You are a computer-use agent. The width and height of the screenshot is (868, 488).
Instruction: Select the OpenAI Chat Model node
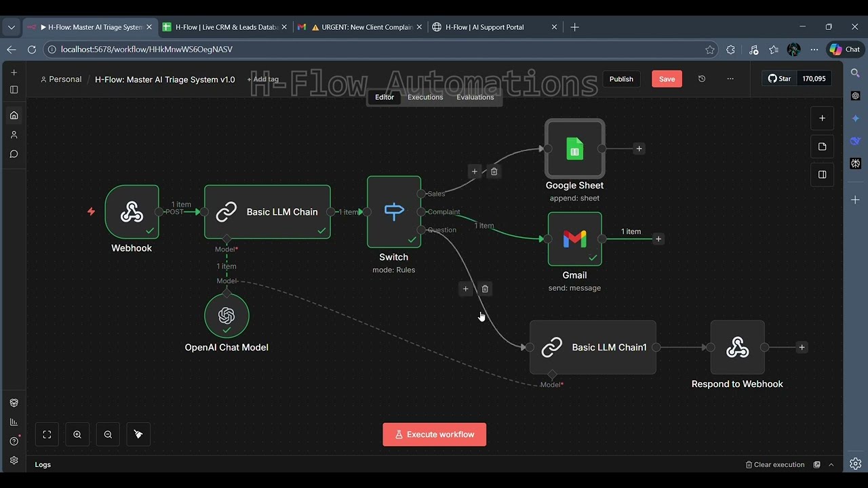pos(226,316)
